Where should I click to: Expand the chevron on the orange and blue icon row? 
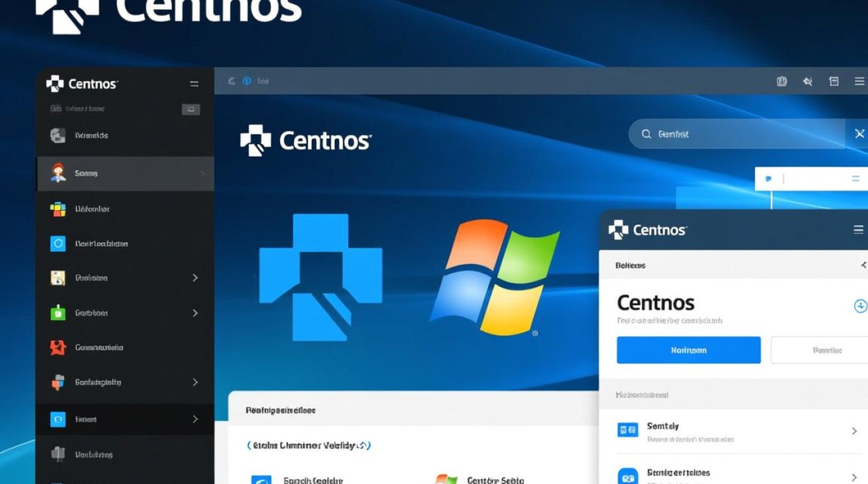195,382
